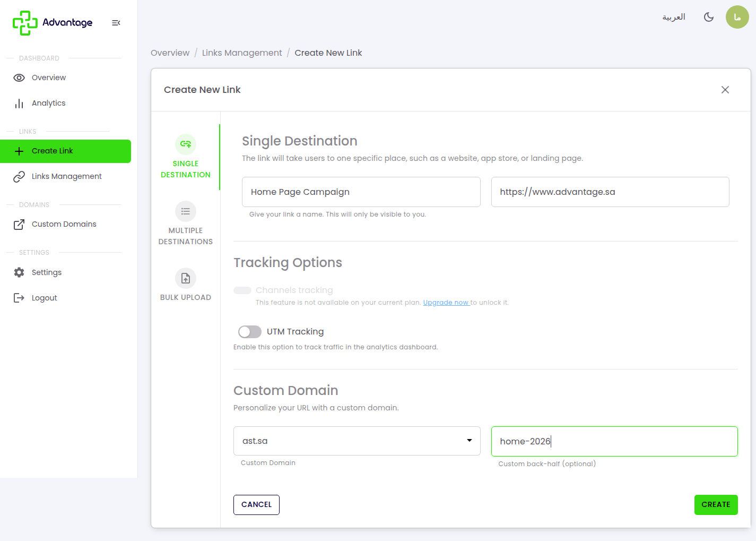Select Create Link in the sidebar
756x541 pixels.
click(65, 151)
